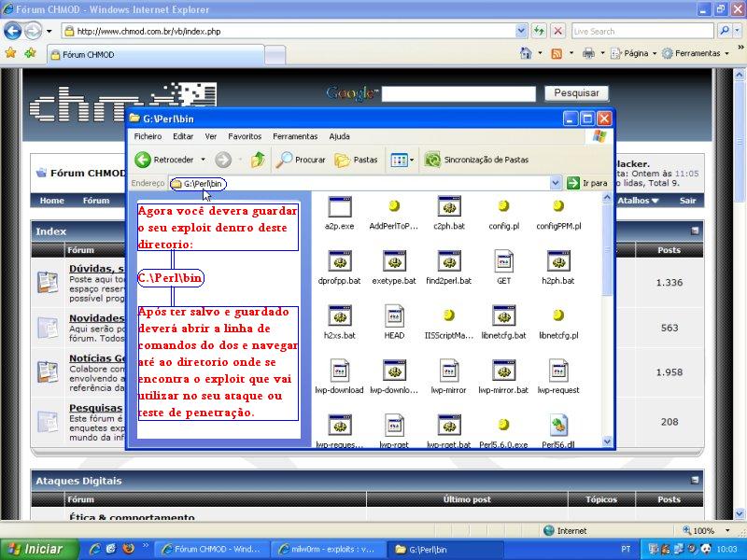Click the Ir para go button
This screenshot has height=560, width=747.
coord(587,183)
